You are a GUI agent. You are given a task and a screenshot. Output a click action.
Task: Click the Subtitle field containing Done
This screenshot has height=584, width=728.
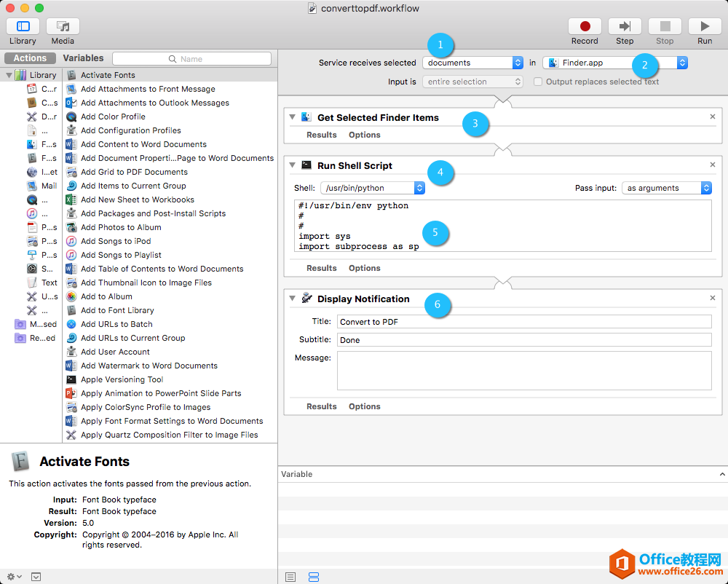click(523, 340)
